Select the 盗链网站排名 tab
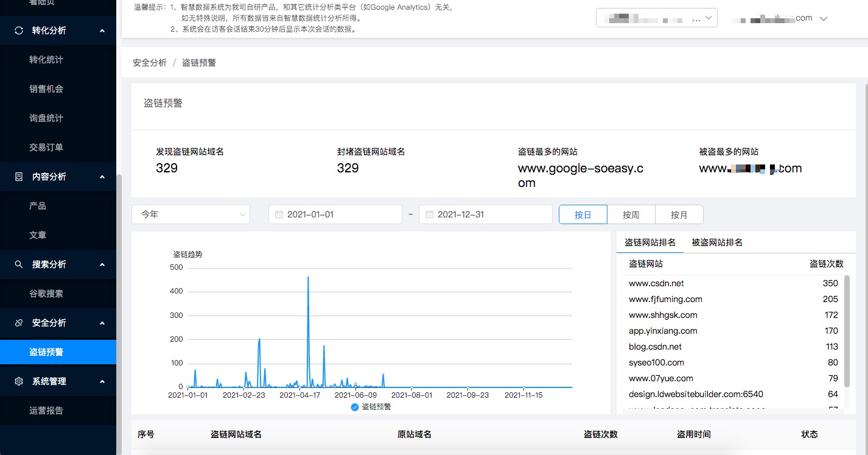Viewport: 868px width, 455px height. coord(649,242)
